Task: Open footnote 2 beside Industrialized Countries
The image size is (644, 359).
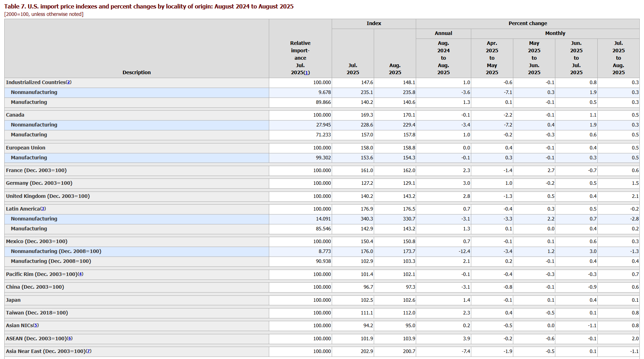Action: (x=69, y=82)
